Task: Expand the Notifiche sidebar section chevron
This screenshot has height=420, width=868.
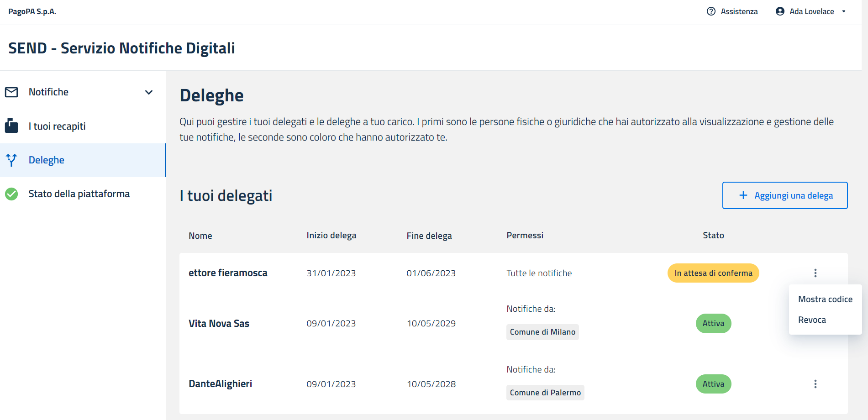Action: 149,92
